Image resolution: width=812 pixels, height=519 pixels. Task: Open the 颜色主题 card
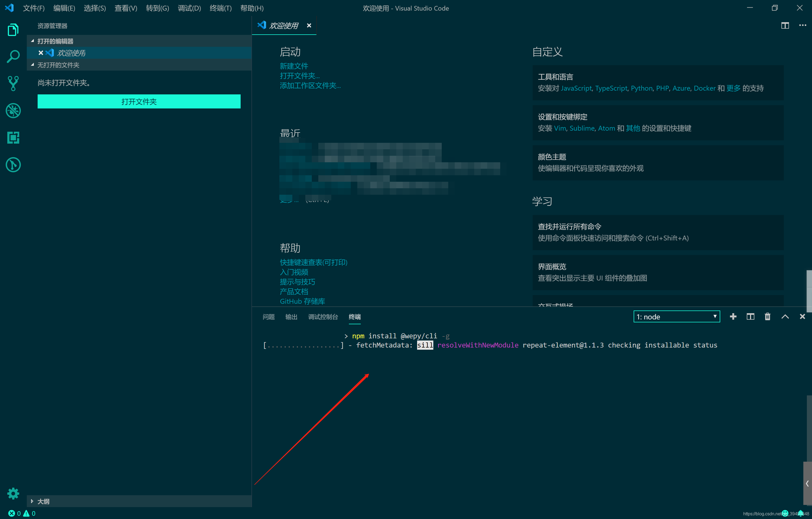[658, 163]
